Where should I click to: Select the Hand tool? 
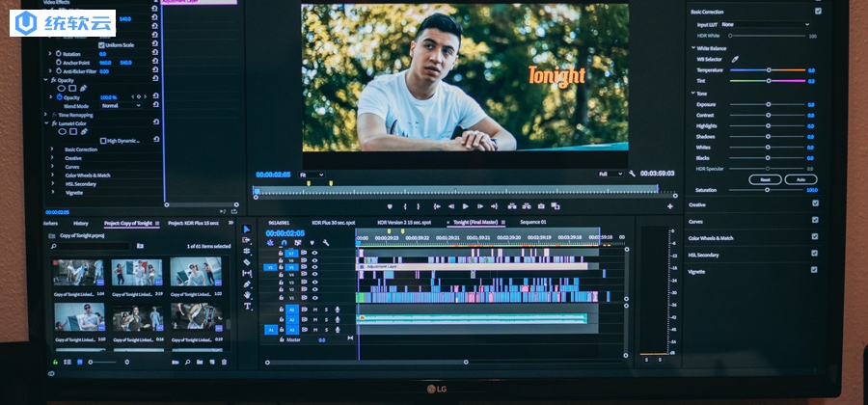247,295
